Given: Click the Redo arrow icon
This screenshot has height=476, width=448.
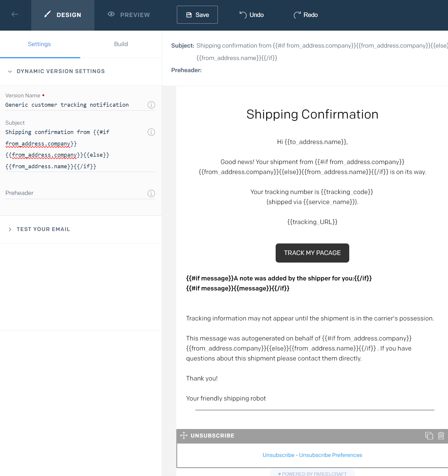Looking at the screenshot, I should point(297,15).
